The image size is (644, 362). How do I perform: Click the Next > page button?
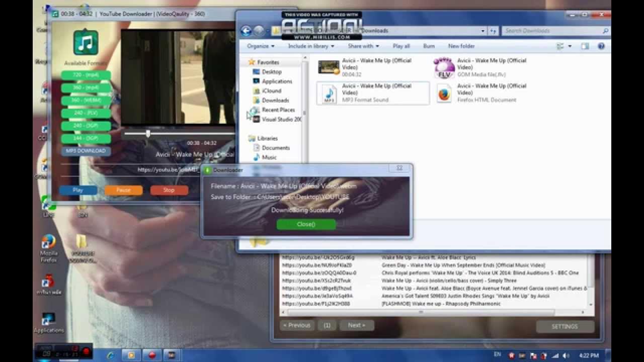click(357, 325)
